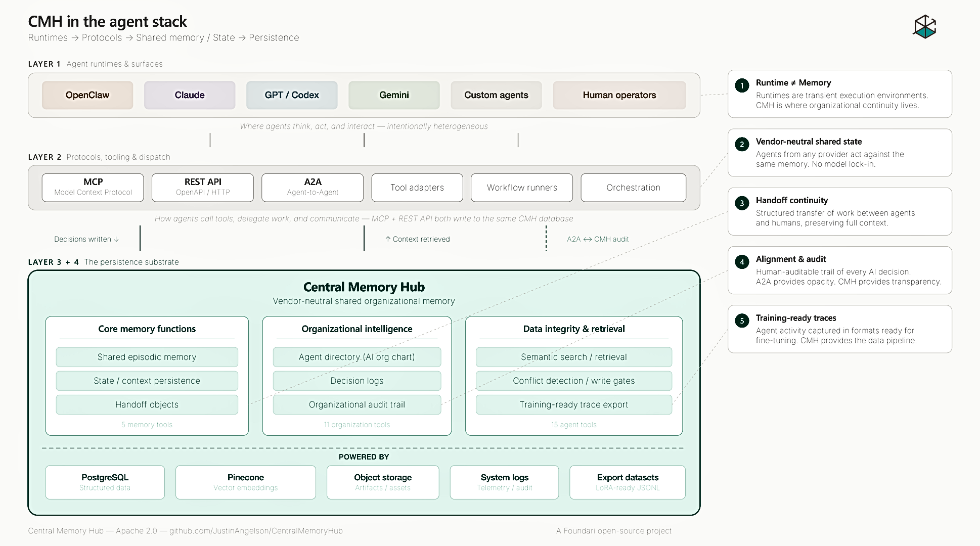Click the PostgreSQL Structured data box
This screenshot has height=546, width=980.
coord(105,482)
